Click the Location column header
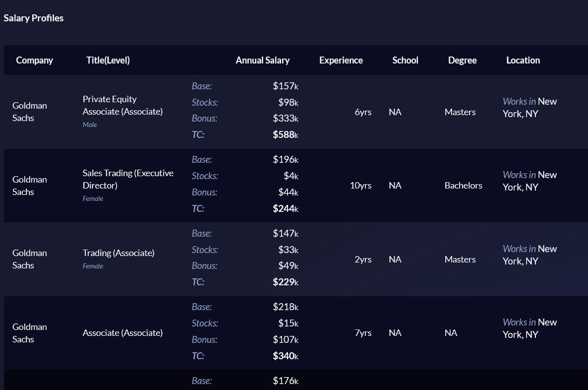The image size is (588, 390). click(x=523, y=61)
